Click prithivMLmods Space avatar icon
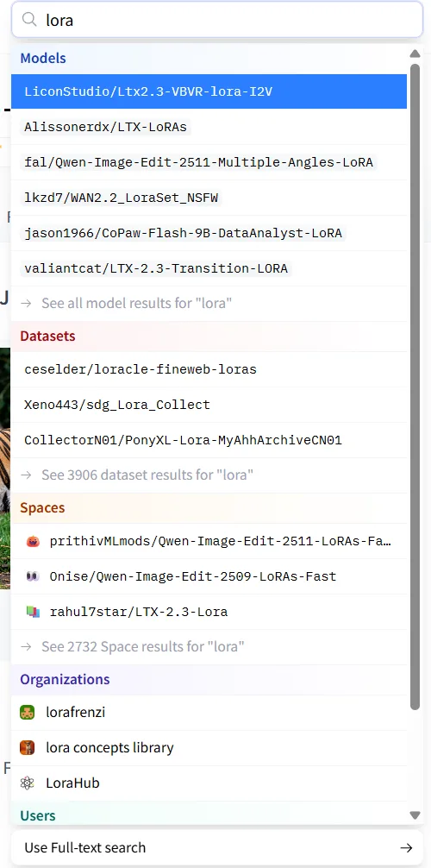Image resolution: width=431 pixels, height=868 pixels. pos(33,541)
